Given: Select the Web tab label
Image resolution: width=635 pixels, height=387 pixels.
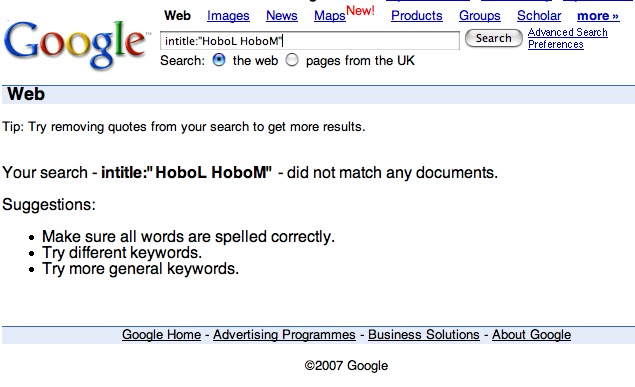Looking at the screenshot, I should click(x=177, y=16).
